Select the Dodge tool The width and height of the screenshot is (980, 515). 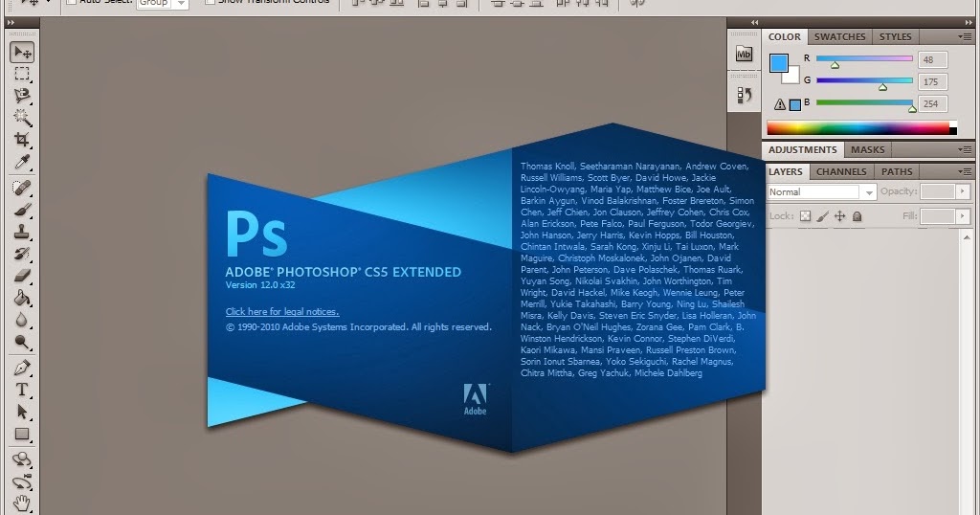click(22, 342)
